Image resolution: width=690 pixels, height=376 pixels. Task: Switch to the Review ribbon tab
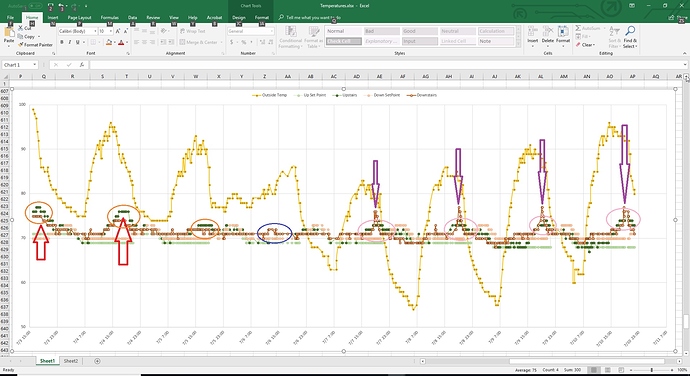coord(153,18)
